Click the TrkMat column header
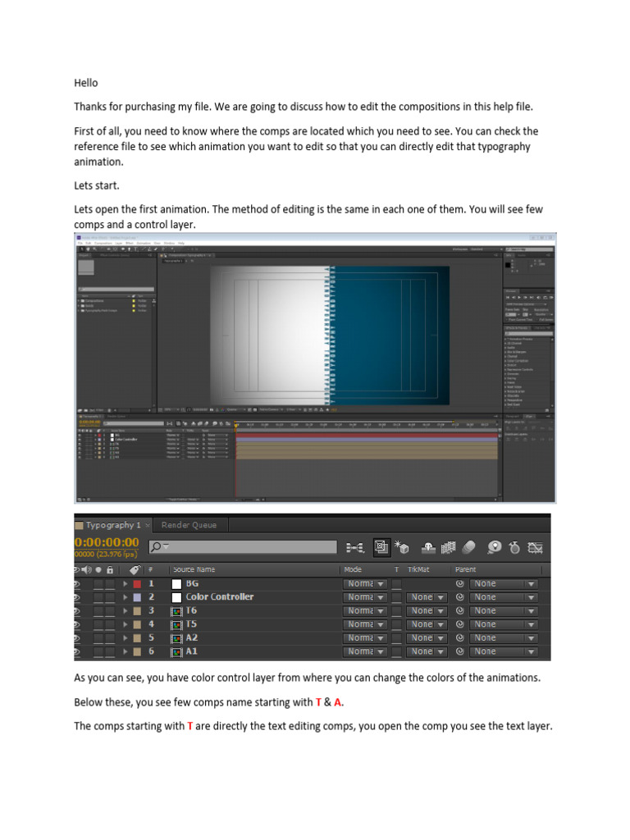Image resolution: width=630 pixels, height=840 pixels. [418, 569]
